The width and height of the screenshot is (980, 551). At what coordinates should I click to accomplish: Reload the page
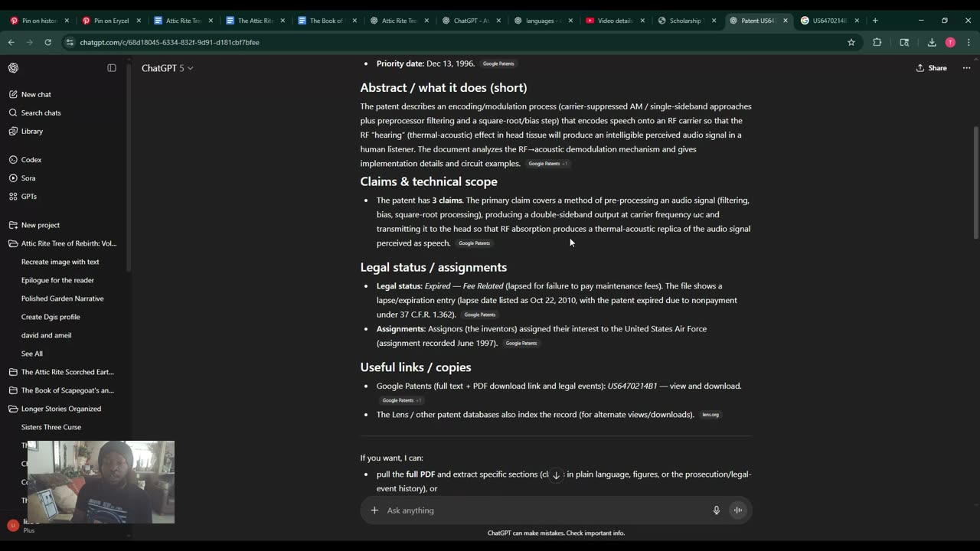pos(47,42)
